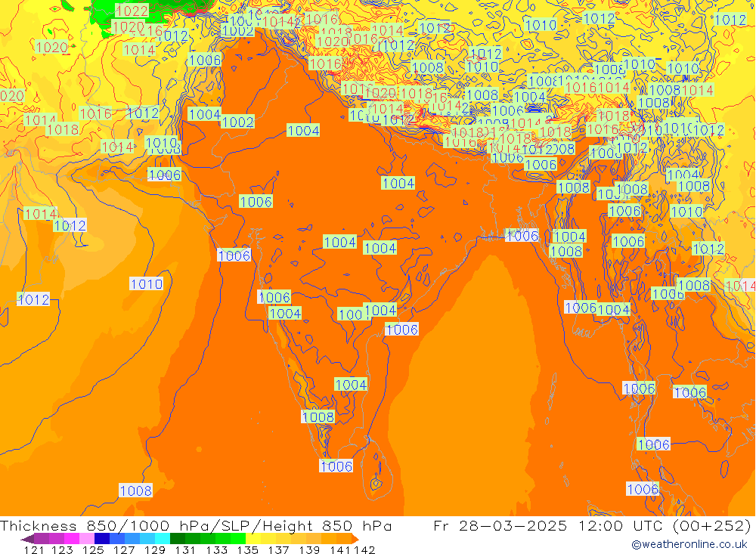Click legend value 142
The width and height of the screenshot is (756, 554).
click(364, 549)
